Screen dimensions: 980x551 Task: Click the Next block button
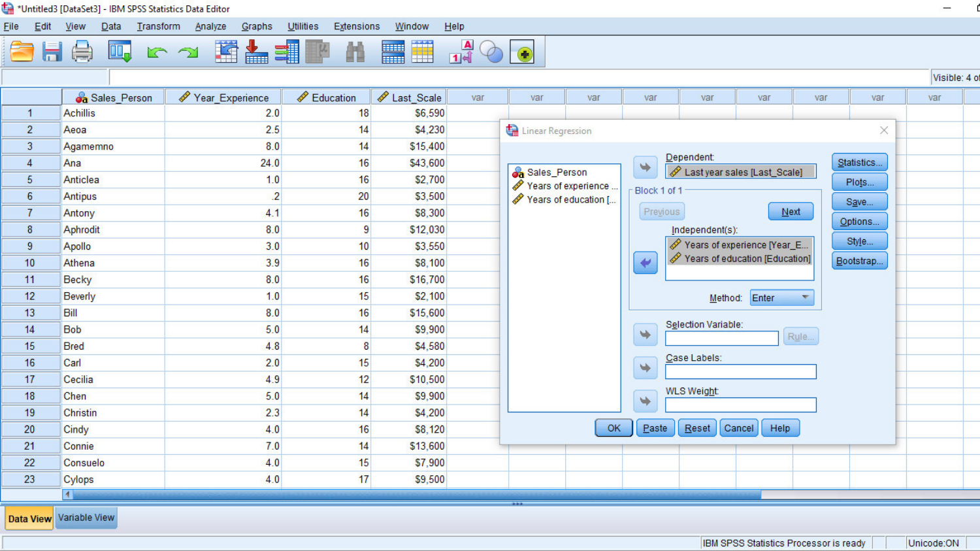point(791,212)
